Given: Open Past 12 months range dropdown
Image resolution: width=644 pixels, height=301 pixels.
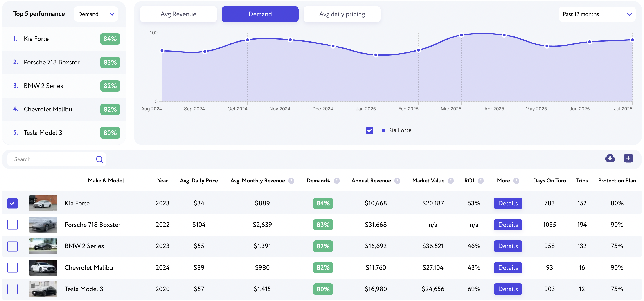Looking at the screenshot, I should coord(597,14).
